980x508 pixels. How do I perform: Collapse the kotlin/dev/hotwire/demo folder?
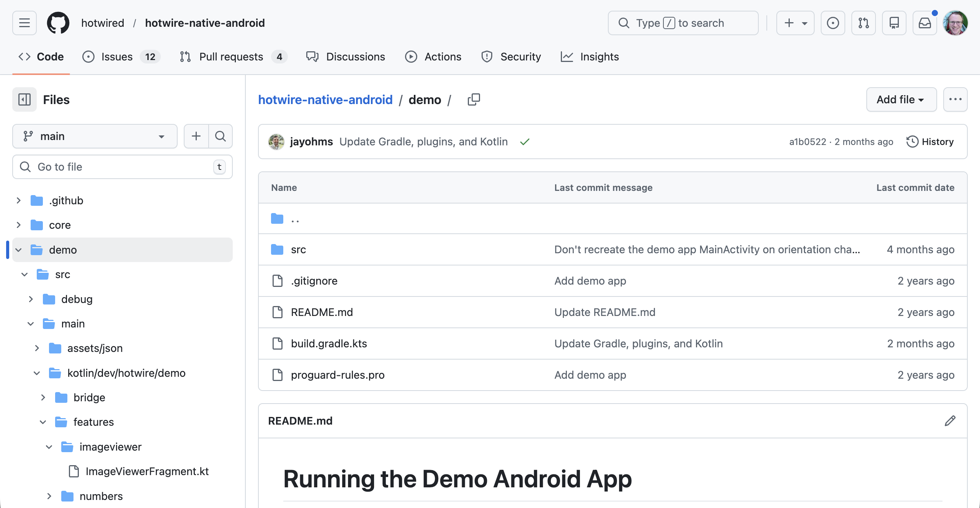pyautogui.click(x=37, y=373)
